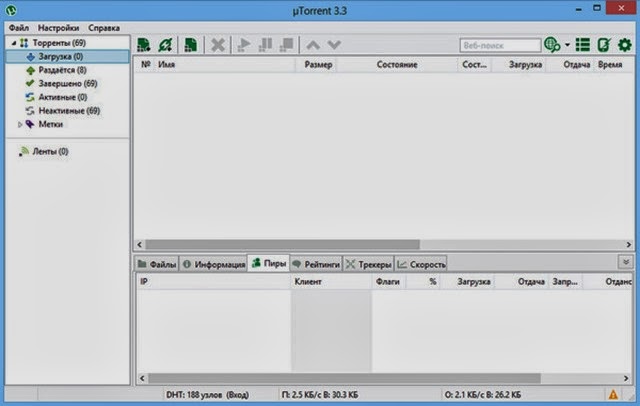Click the Remove torrent X icon

(218, 45)
